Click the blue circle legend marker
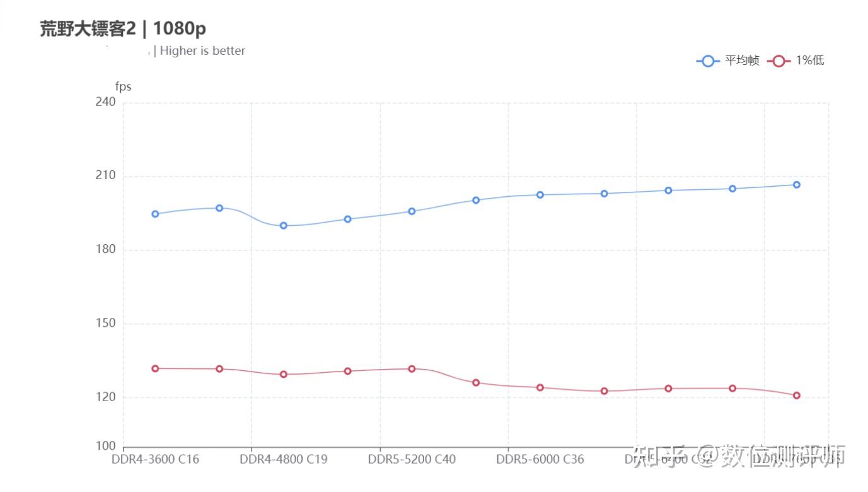The image size is (868, 492). (708, 61)
